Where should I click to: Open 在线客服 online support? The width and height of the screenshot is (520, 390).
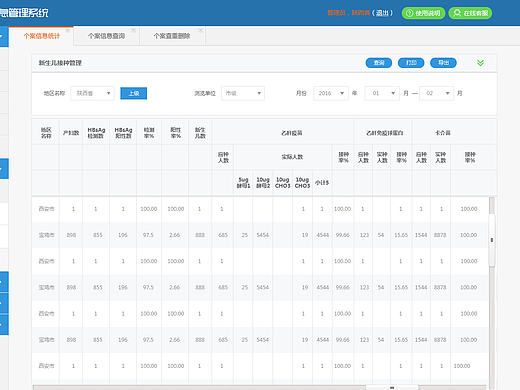(x=470, y=13)
